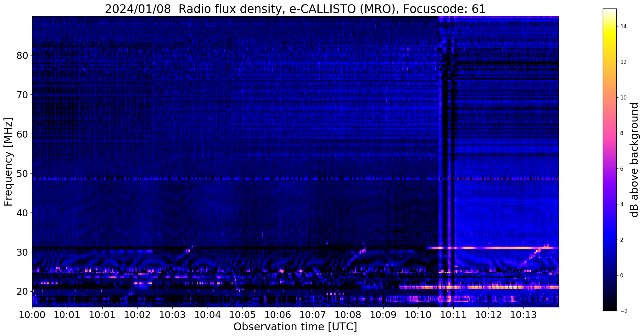644x336 pixels.
Task: Click the 10:09 time tick label
Action: (383, 315)
